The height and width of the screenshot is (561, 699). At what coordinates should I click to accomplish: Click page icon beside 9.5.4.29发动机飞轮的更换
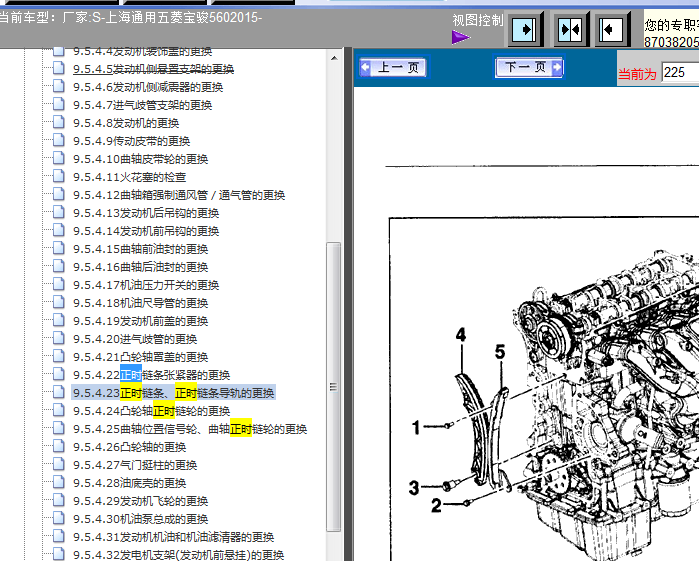click(x=59, y=499)
